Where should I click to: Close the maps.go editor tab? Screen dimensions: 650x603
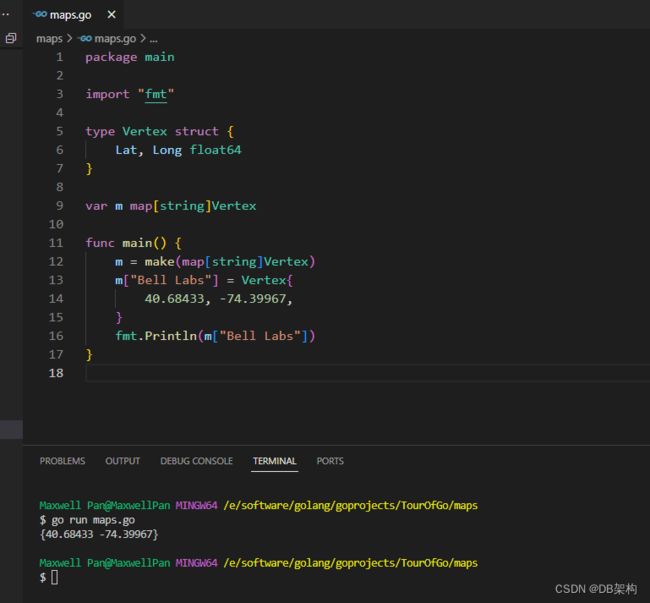[x=112, y=15]
